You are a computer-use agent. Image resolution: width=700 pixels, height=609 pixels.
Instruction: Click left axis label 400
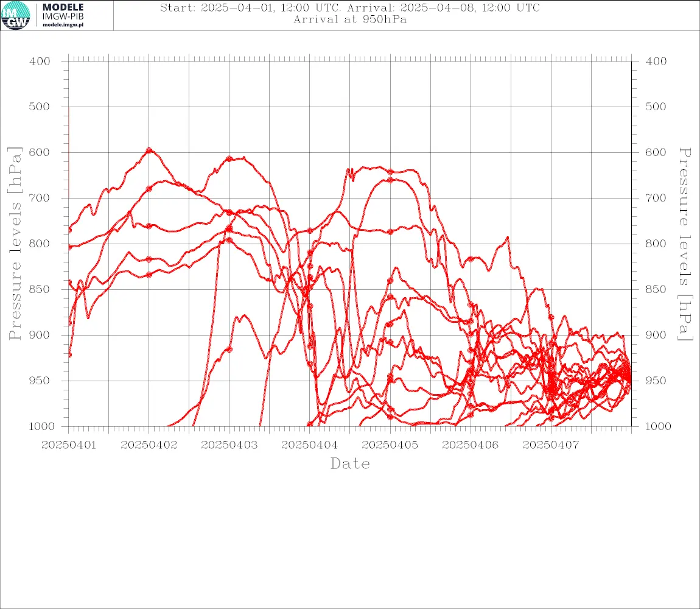(40, 62)
